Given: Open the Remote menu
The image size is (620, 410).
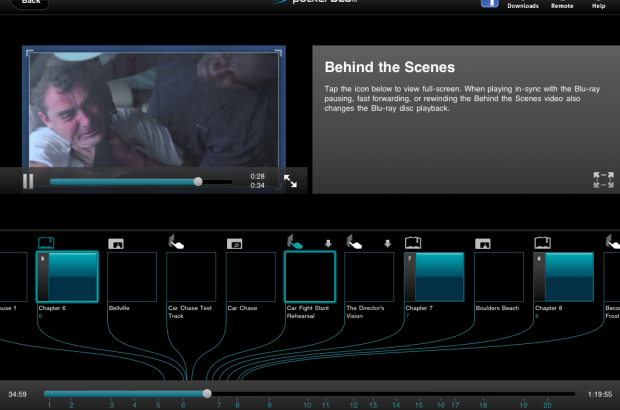Looking at the screenshot, I should click(562, 5).
